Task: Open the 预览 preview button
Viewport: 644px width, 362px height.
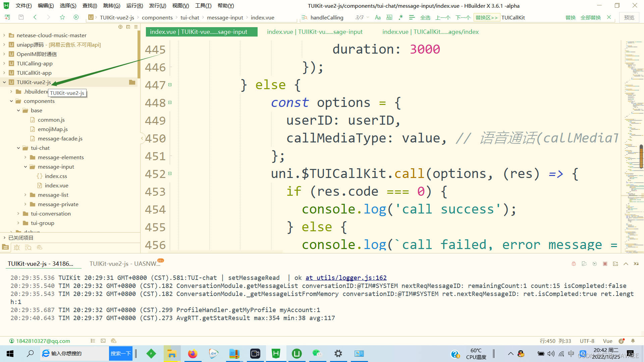Action: click(x=629, y=17)
